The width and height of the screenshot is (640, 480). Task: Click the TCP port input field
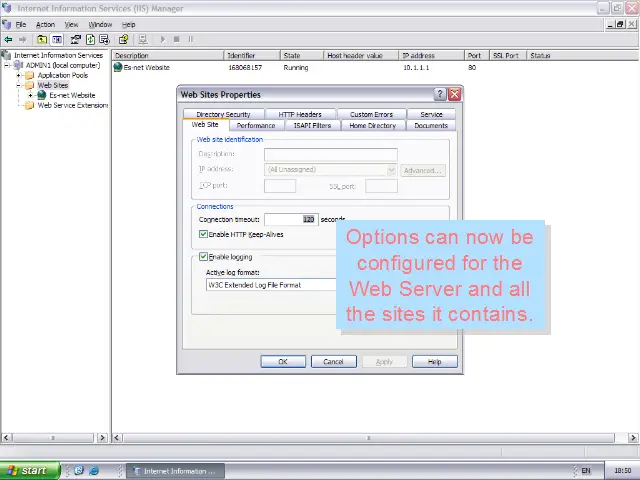280,186
